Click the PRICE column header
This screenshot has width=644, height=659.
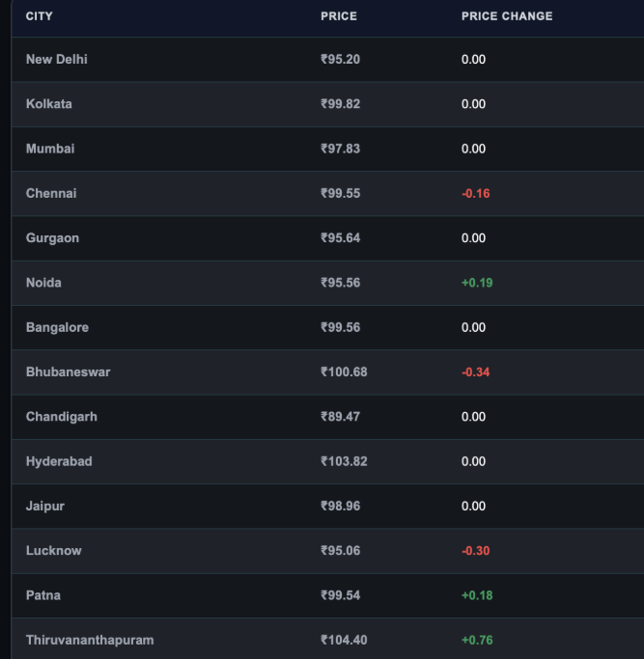pos(339,16)
